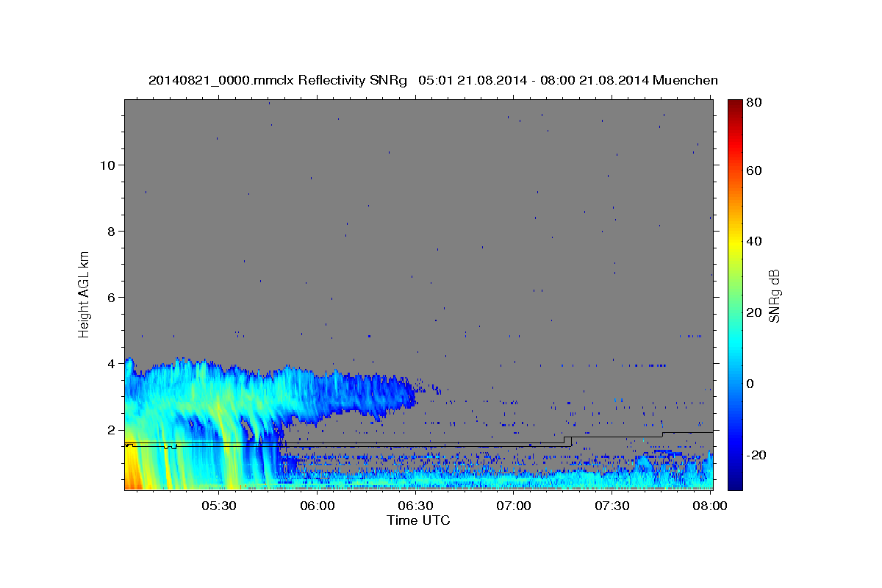Click the height tick label '4'
The width and height of the screenshot is (882, 588).
pos(111,363)
